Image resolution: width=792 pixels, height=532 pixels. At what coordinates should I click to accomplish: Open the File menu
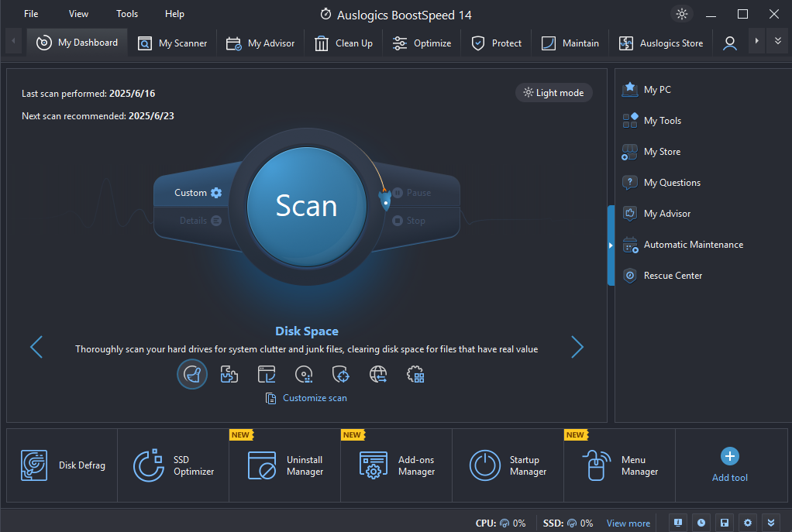(31, 14)
